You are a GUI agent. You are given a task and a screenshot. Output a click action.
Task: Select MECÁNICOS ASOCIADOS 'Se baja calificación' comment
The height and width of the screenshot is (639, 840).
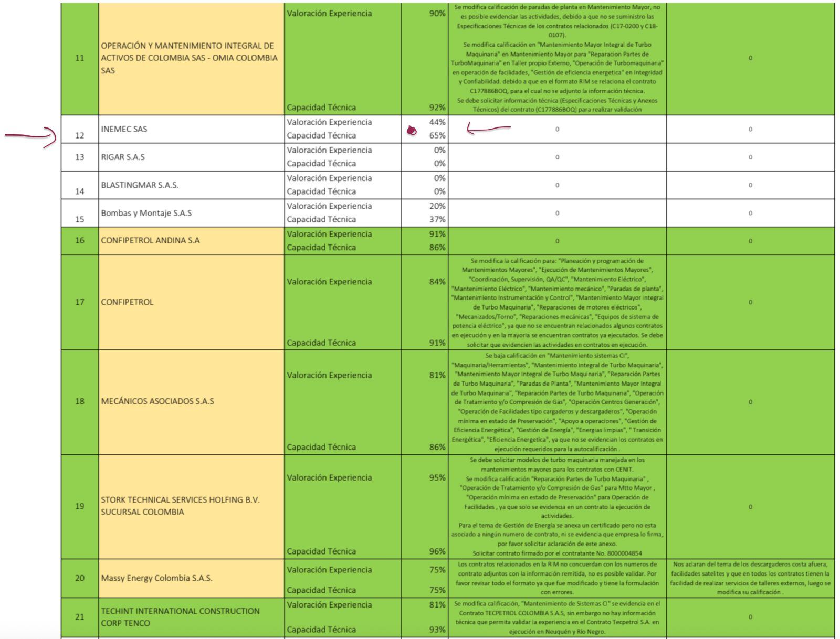(557, 402)
